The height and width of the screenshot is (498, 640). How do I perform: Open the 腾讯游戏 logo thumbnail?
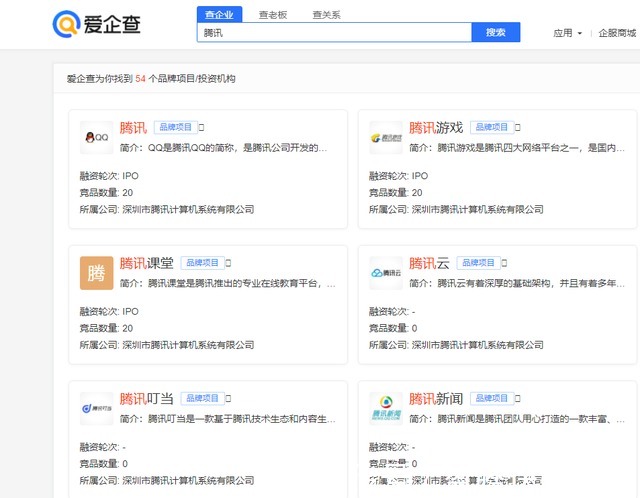386,138
